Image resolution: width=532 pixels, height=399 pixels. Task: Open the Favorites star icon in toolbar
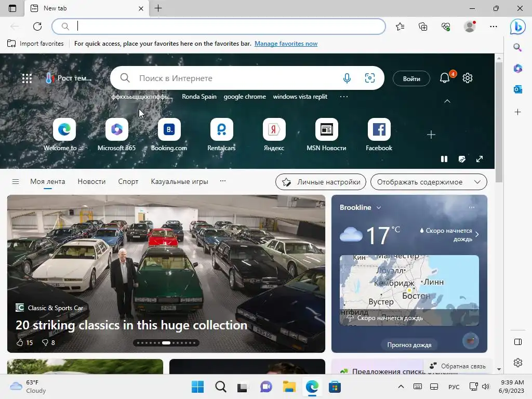400,26
